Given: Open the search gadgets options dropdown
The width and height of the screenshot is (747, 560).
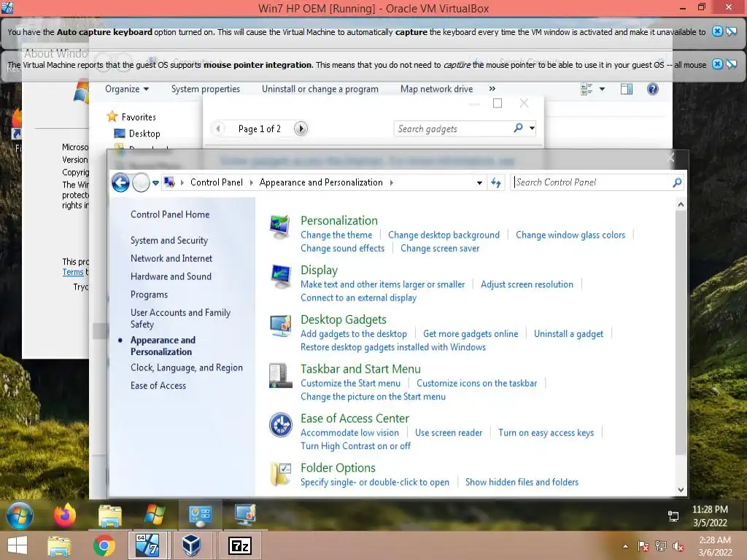Looking at the screenshot, I should pyautogui.click(x=532, y=128).
